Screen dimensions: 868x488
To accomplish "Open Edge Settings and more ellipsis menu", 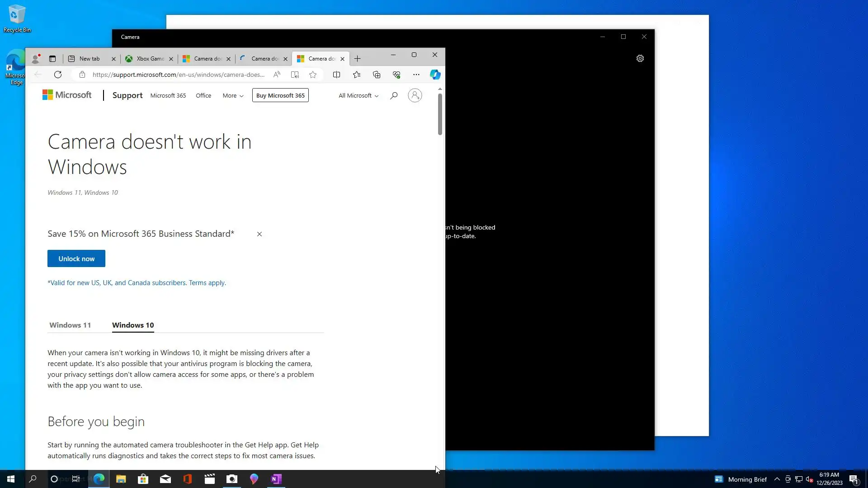I will 416,75.
